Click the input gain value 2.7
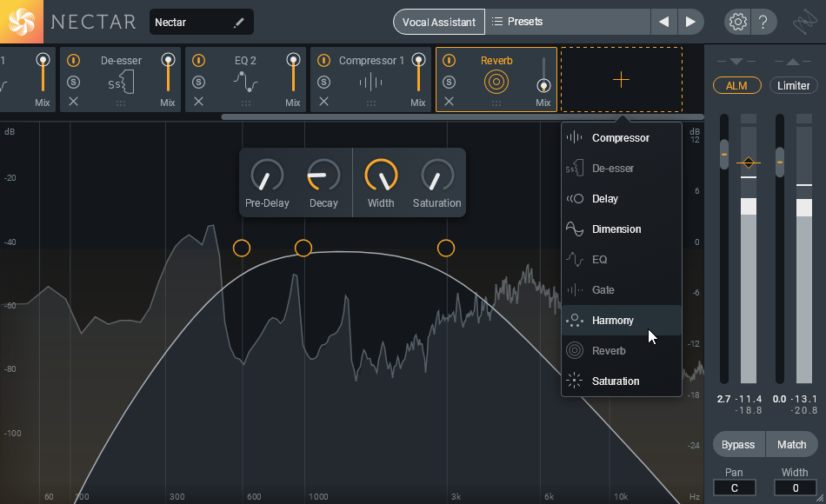The width and height of the screenshot is (826, 504). 723,399
